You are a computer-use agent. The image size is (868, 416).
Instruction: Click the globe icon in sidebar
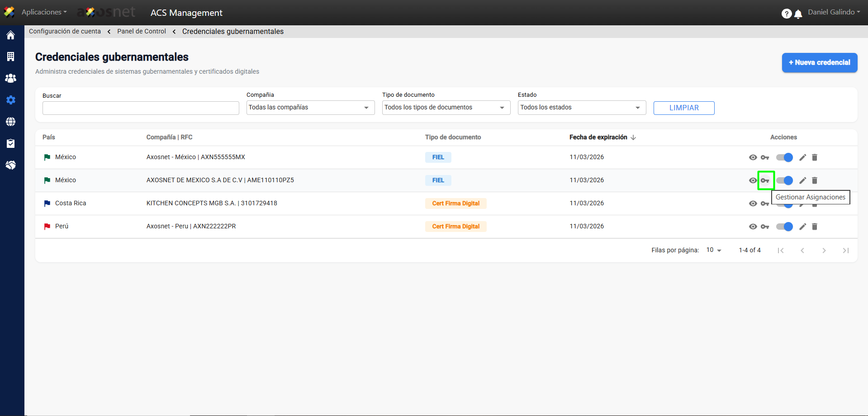click(11, 122)
